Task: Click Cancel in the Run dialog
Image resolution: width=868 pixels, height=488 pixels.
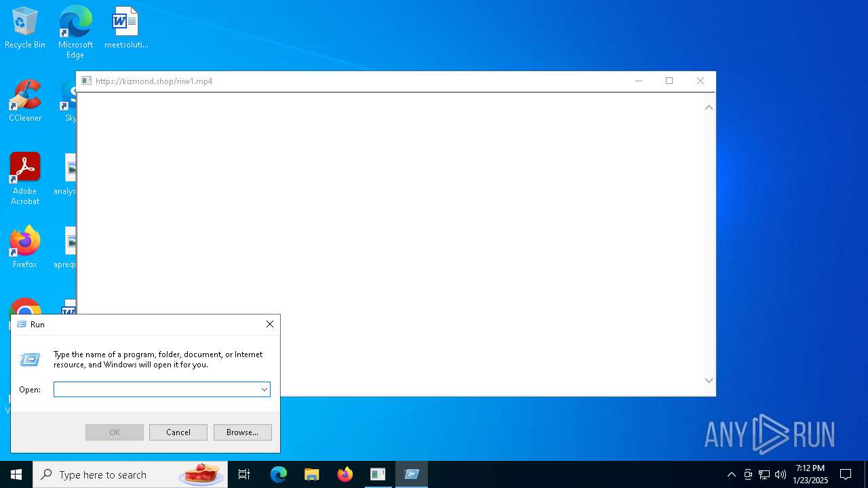Action: pos(178,432)
